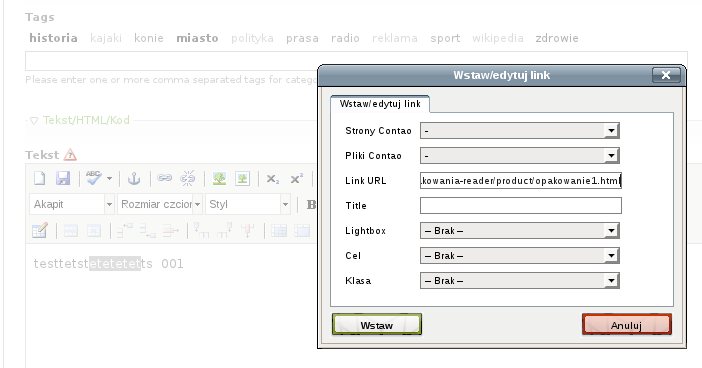
Task: Select the prasa tag
Action: 302,38
